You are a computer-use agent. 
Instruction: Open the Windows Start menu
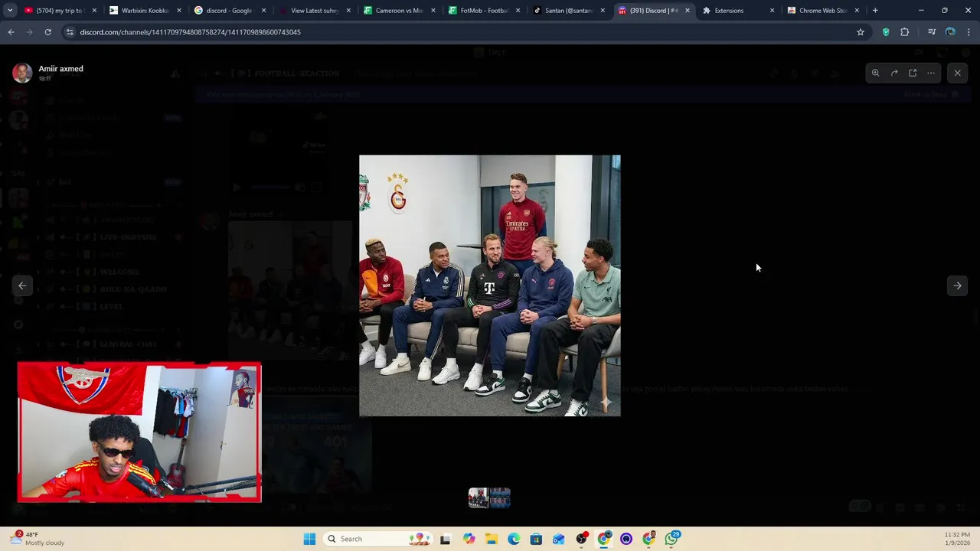(x=309, y=539)
